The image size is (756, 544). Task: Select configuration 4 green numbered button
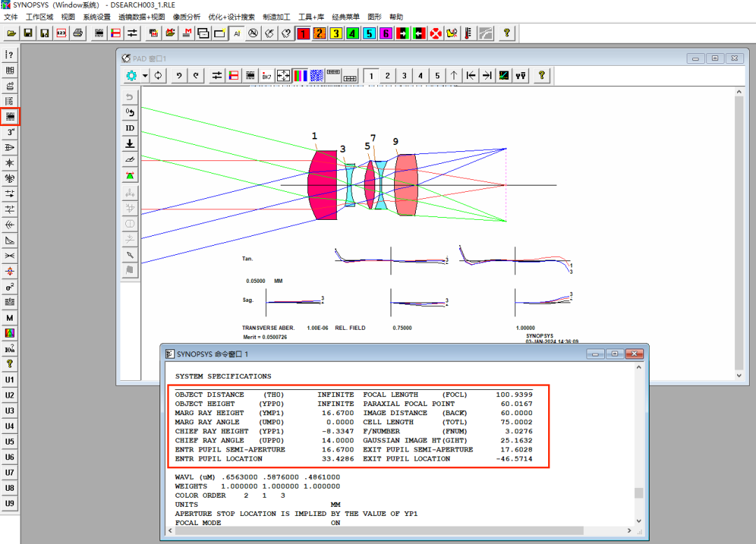[353, 34]
